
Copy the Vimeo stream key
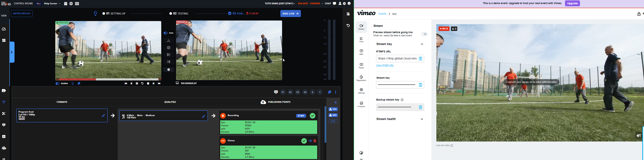coord(420,85)
